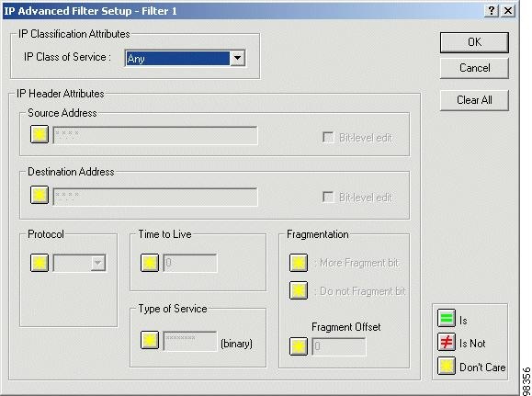Click the 'IP Advanced Filter Setup - Filter 1' title

point(91,11)
